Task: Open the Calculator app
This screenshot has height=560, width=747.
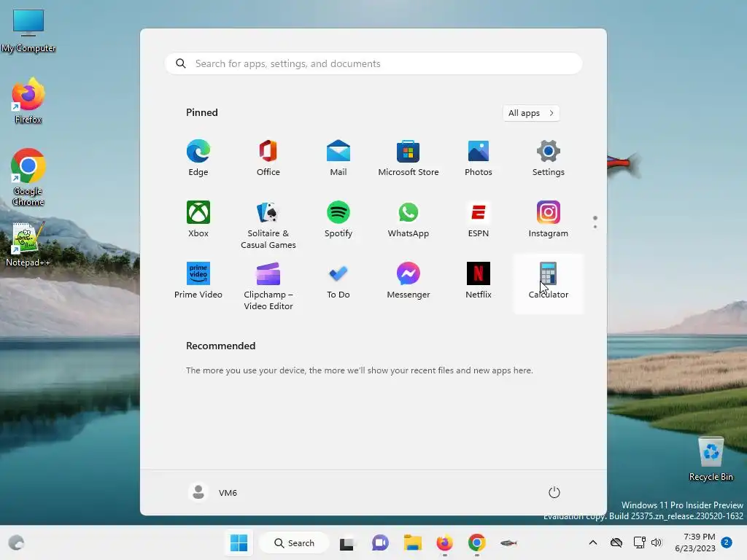Action: coord(549,284)
